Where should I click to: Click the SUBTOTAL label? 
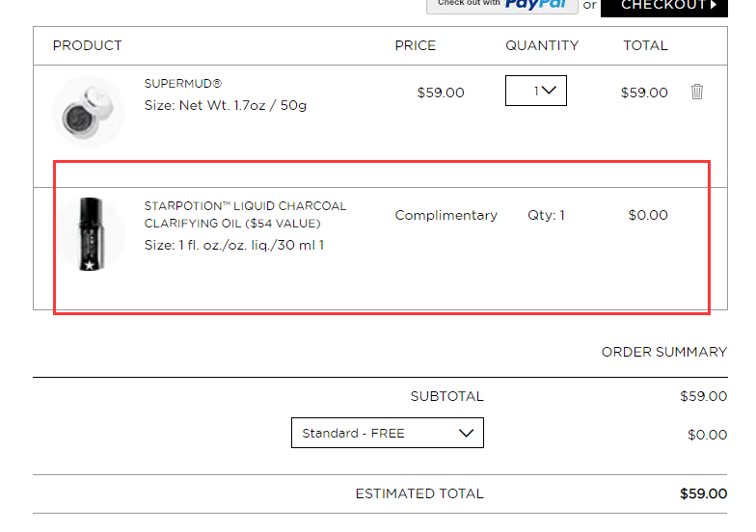pos(447,396)
